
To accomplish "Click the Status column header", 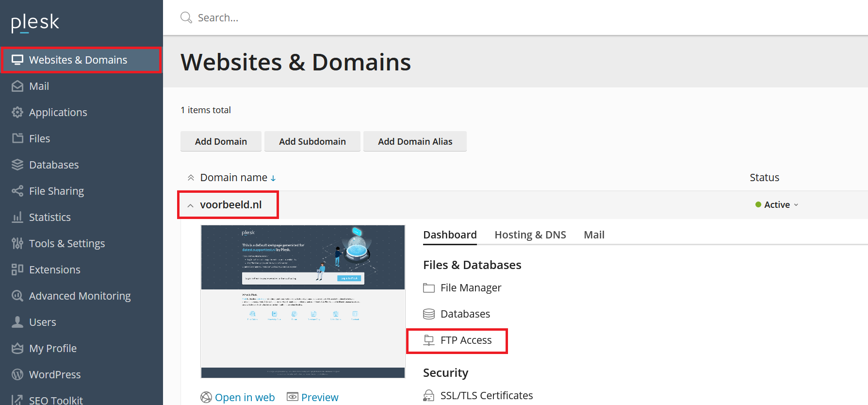I will [x=764, y=178].
